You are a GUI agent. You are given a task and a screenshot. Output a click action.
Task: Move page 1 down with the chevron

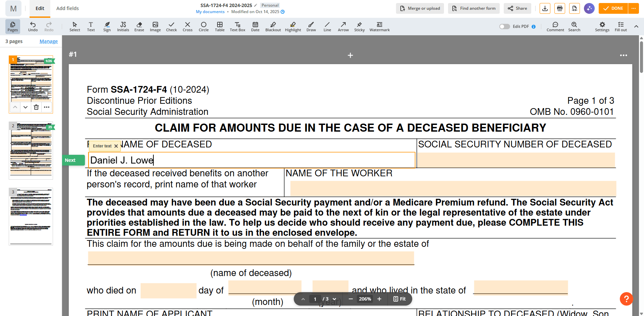click(26, 107)
